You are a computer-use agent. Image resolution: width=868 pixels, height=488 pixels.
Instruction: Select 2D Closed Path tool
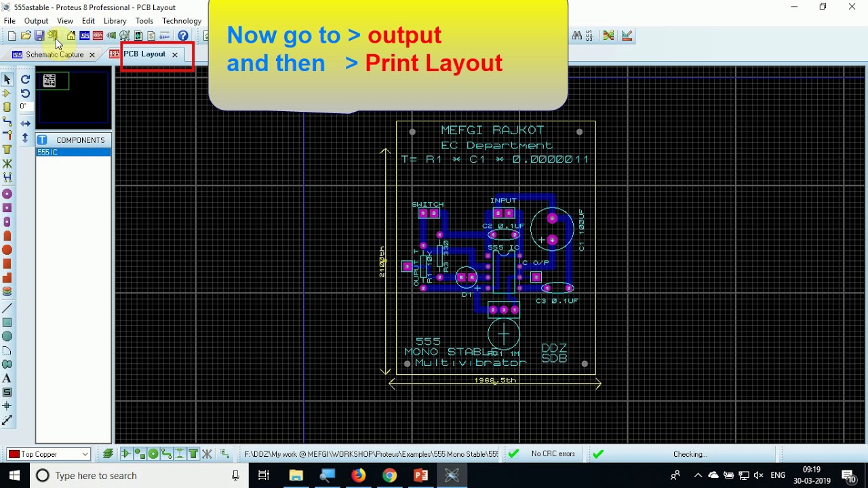[7, 364]
